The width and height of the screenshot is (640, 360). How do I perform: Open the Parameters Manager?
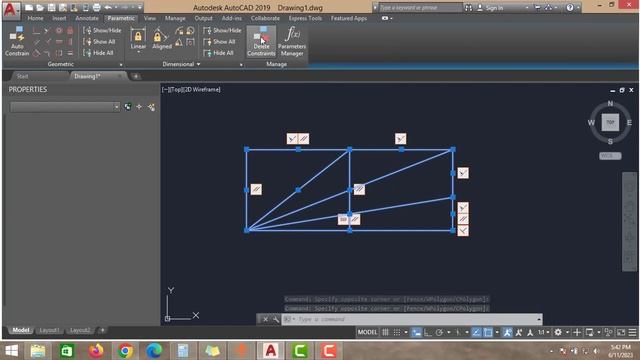292,42
